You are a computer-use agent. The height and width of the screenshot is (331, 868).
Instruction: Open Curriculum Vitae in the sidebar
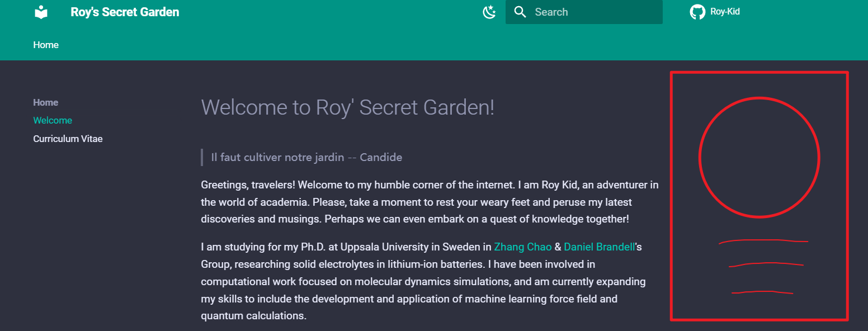68,139
